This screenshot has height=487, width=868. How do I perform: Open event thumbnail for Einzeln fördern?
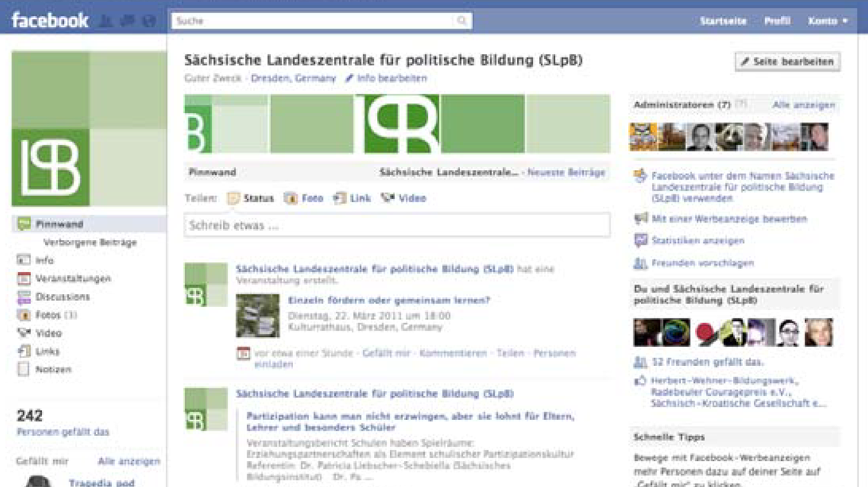(x=257, y=316)
